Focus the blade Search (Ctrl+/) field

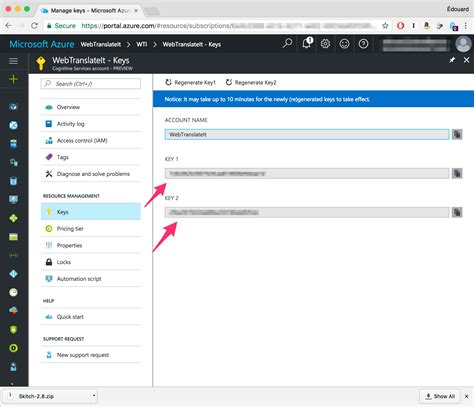pos(91,84)
